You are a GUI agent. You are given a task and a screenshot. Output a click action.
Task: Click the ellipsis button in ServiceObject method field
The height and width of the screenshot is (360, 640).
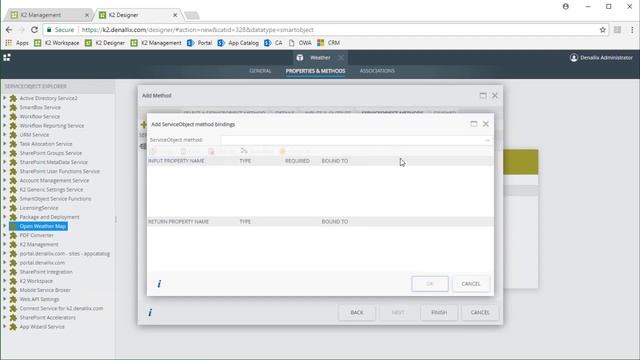[x=487, y=140]
